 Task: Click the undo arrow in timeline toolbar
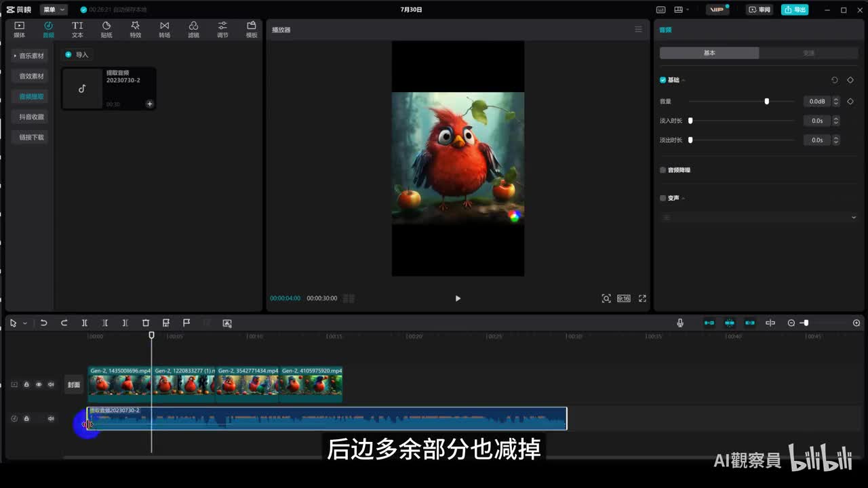pyautogui.click(x=43, y=323)
